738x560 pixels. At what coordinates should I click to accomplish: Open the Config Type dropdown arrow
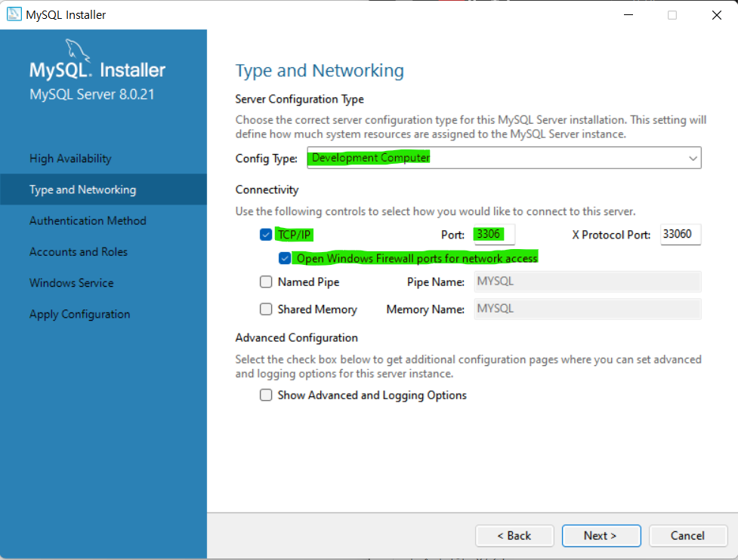pyautogui.click(x=693, y=158)
